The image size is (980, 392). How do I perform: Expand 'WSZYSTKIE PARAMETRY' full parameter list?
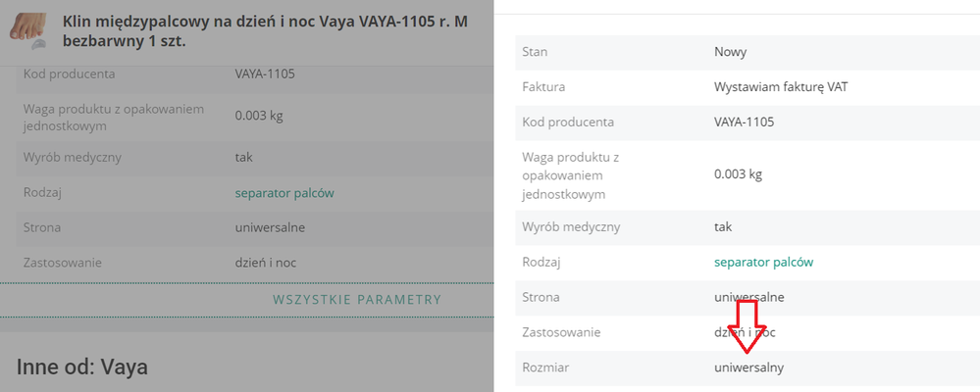point(357,300)
